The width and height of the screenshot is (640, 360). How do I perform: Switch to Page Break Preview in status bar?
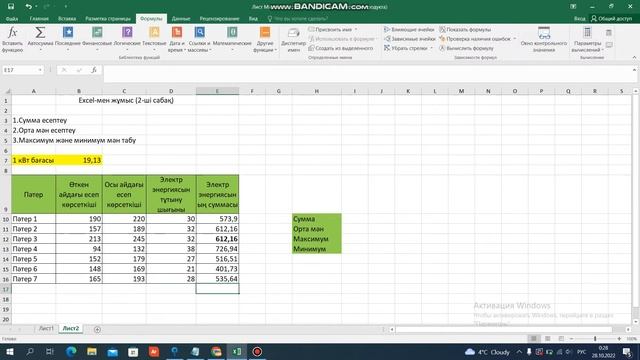click(x=561, y=339)
